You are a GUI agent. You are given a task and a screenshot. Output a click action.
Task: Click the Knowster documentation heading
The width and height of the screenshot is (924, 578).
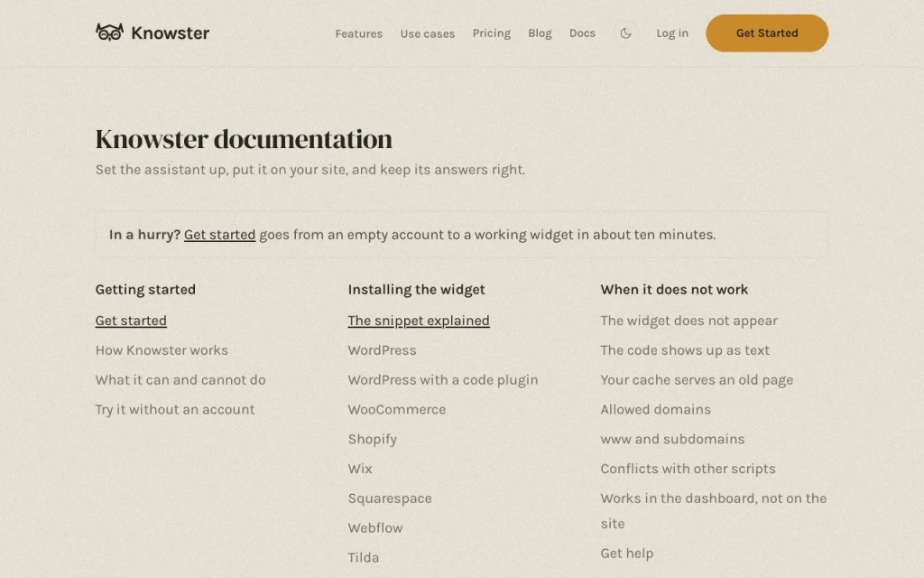(244, 139)
